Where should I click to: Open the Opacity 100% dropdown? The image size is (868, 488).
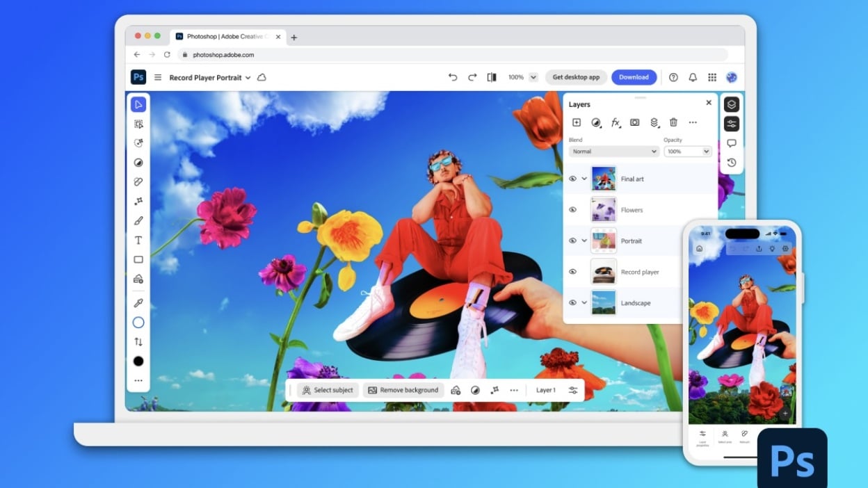[687, 152]
